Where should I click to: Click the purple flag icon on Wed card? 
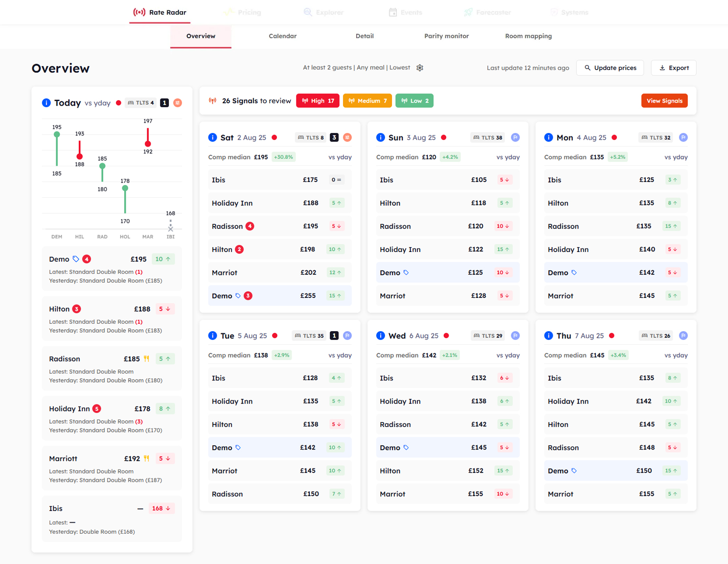(x=515, y=336)
